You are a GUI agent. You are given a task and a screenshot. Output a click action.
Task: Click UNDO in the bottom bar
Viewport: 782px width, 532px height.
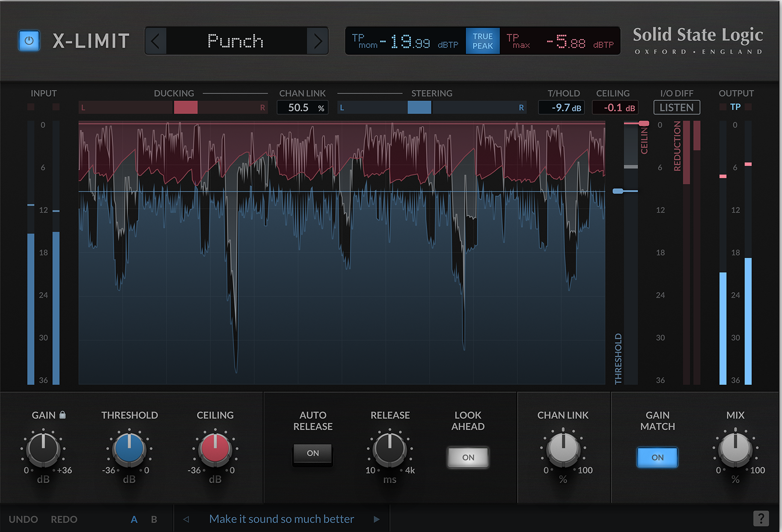click(x=23, y=519)
